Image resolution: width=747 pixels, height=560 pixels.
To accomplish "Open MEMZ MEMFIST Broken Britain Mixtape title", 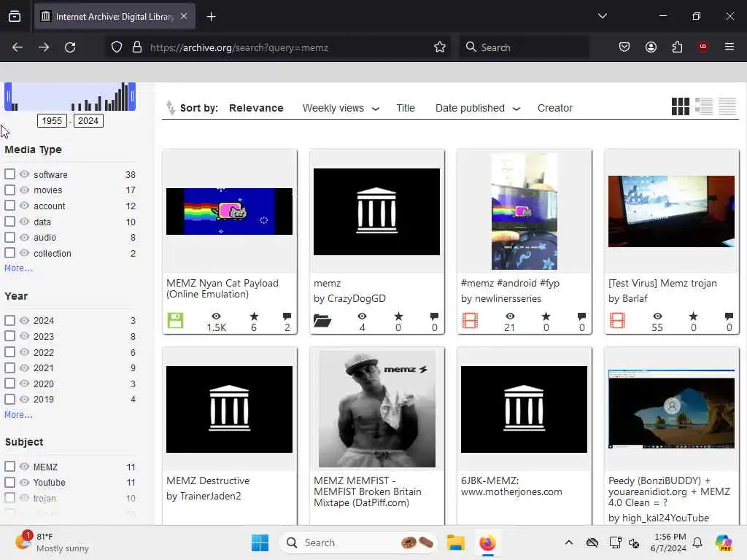I will coord(368,491).
